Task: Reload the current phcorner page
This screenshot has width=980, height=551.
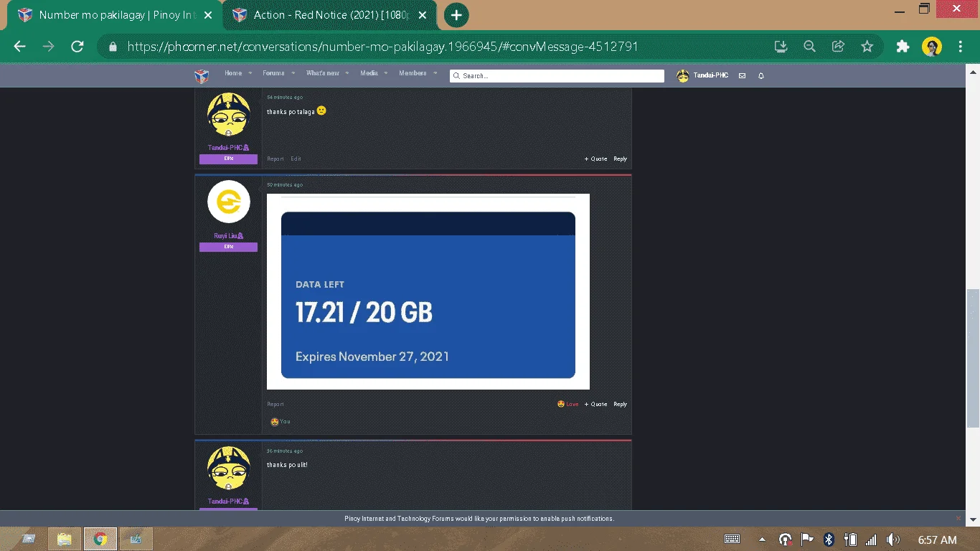Action: point(77,47)
